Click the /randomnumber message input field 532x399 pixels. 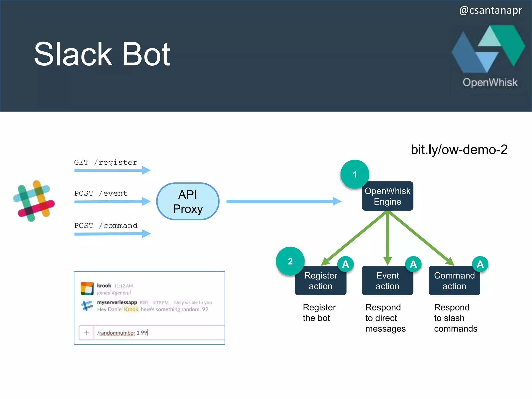tap(159, 333)
